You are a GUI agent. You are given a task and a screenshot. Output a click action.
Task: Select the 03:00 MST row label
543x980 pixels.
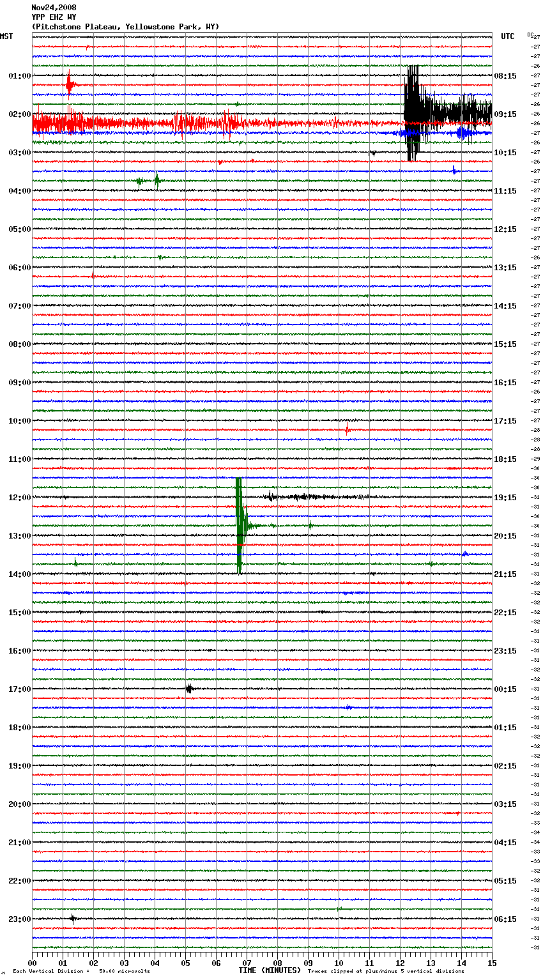19,153
